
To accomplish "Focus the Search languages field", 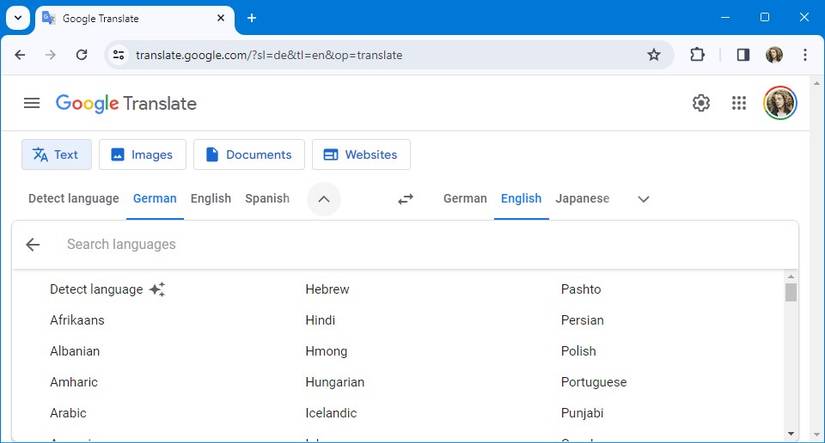I will click(x=400, y=245).
